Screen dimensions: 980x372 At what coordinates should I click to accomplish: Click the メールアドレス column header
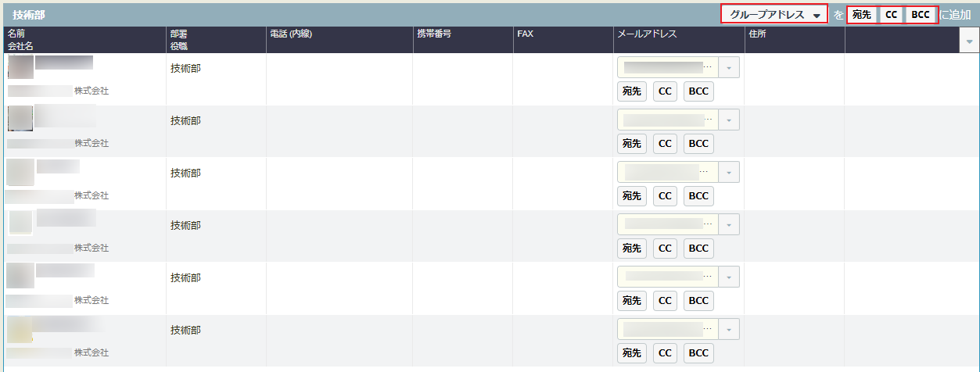tap(647, 34)
